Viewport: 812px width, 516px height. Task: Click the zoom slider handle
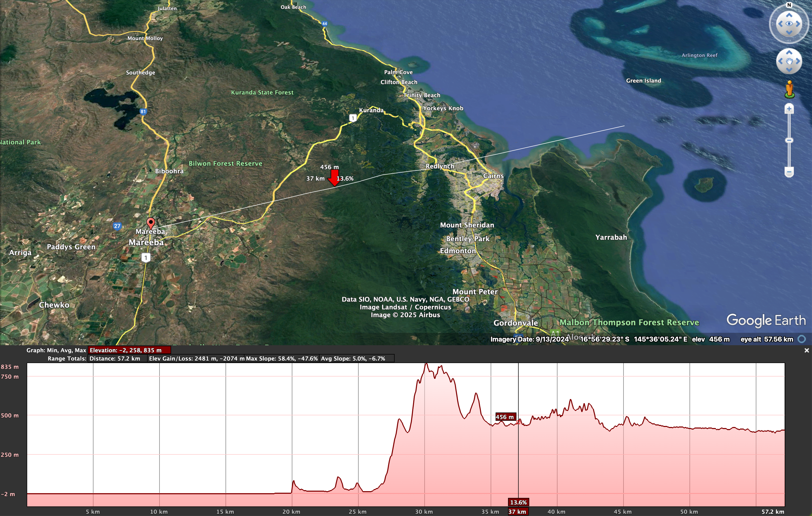pyautogui.click(x=789, y=140)
